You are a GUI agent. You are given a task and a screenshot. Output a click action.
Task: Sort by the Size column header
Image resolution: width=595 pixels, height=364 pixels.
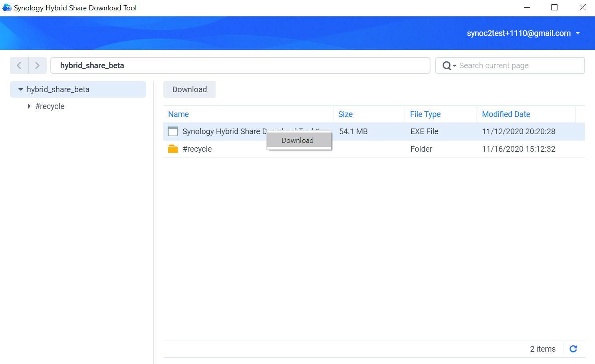(x=345, y=114)
